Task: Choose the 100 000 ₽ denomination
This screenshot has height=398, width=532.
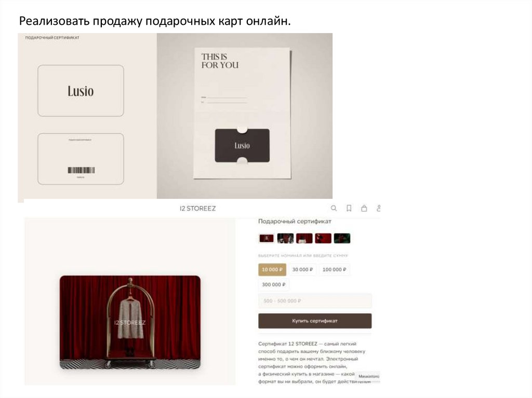Action: [334, 269]
